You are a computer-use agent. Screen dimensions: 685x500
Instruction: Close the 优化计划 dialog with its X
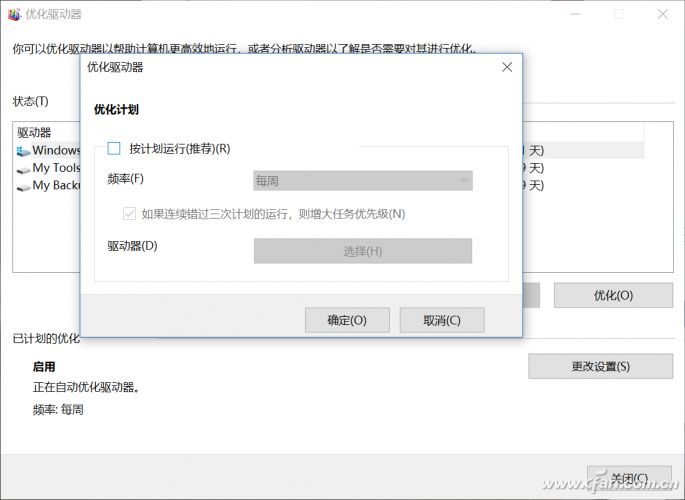point(507,67)
